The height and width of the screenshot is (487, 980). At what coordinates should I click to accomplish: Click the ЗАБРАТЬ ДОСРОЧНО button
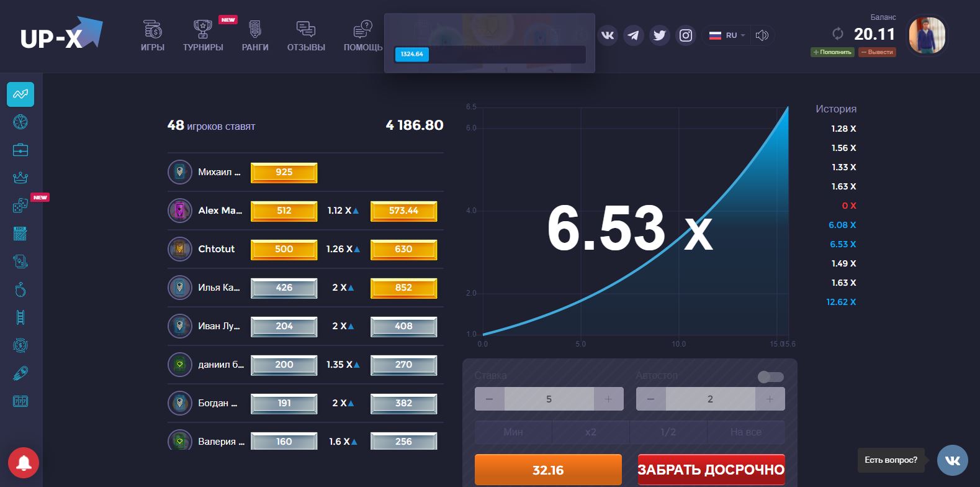(x=711, y=470)
